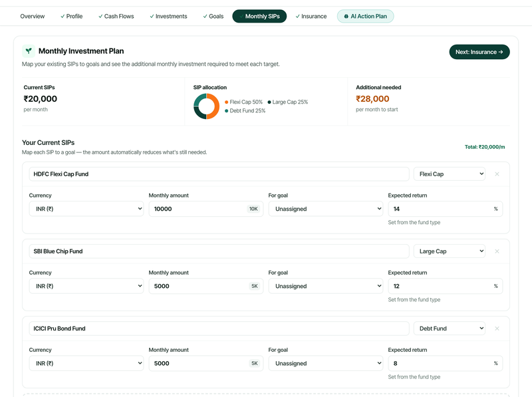Click the Debt Fund 25% legend dot
The image size is (532, 397).
coord(226,111)
